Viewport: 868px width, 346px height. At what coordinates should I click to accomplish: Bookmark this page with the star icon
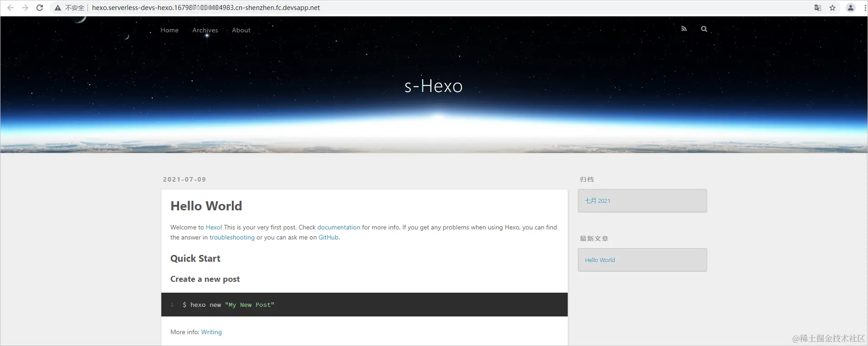[832, 8]
